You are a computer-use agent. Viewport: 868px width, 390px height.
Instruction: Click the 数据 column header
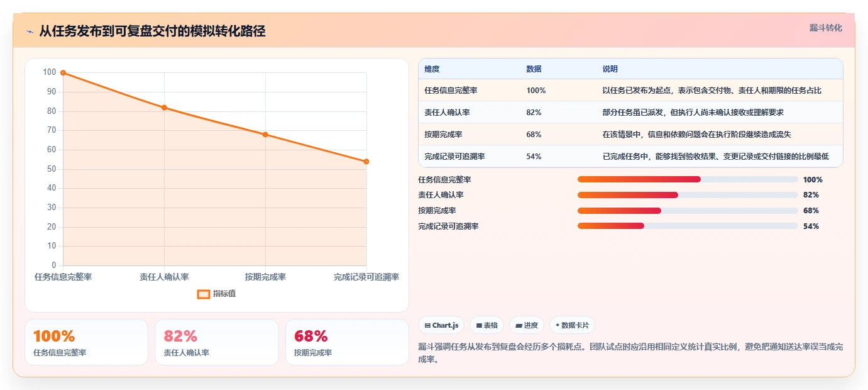pyautogui.click(x=534, y=69)
